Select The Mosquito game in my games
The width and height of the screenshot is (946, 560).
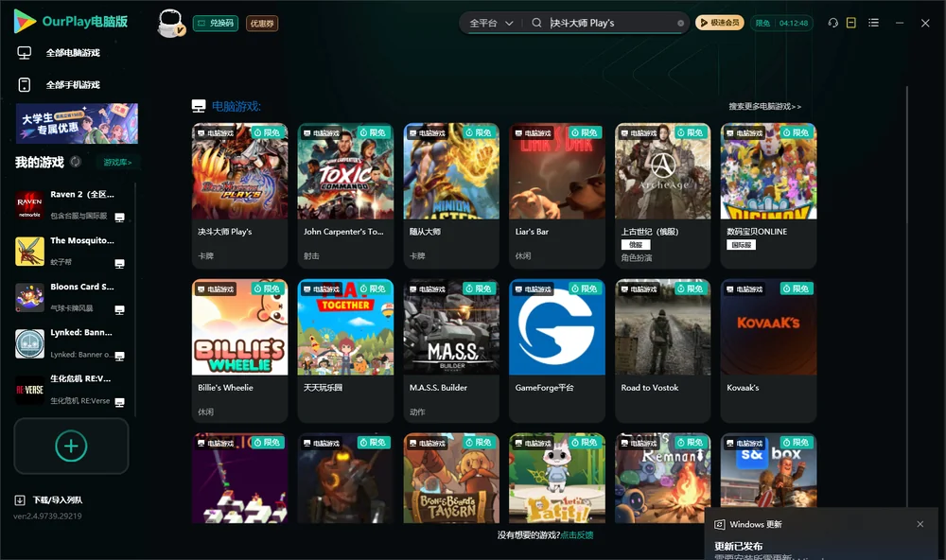coord(71,251)
